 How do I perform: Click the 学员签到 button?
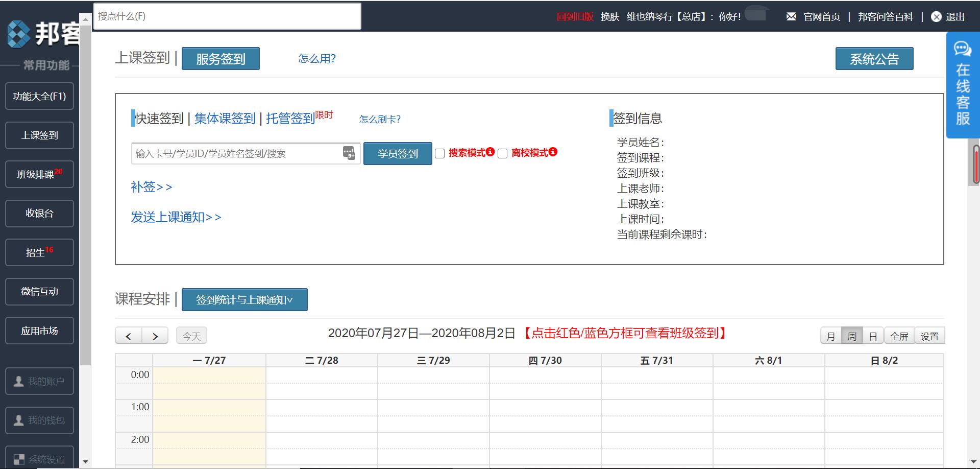[397, 153]
